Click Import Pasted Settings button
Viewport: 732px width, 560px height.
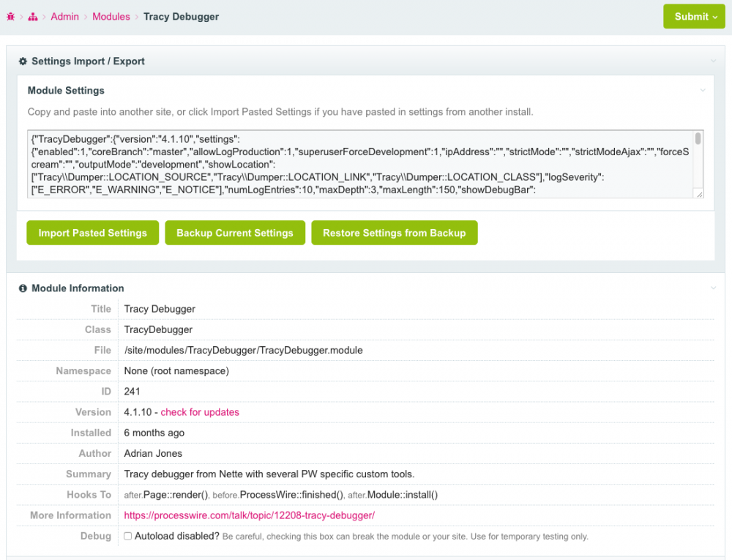(x=93, y=233)
